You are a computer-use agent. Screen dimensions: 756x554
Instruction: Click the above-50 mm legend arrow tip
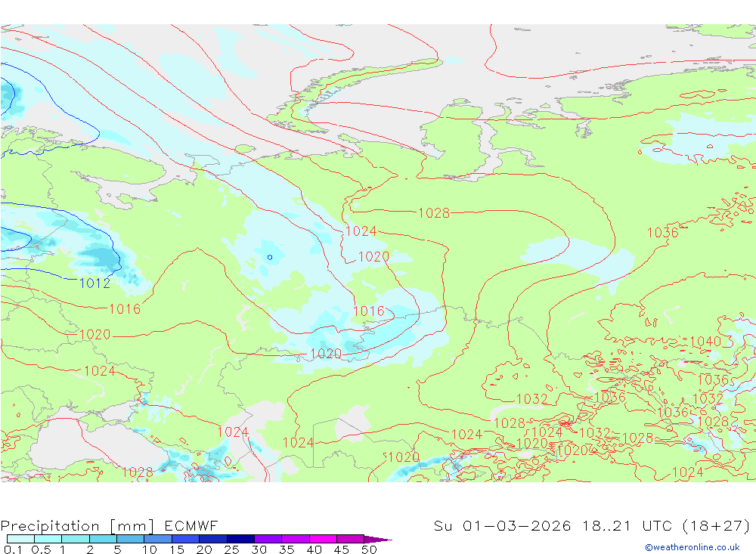[379, 540]
